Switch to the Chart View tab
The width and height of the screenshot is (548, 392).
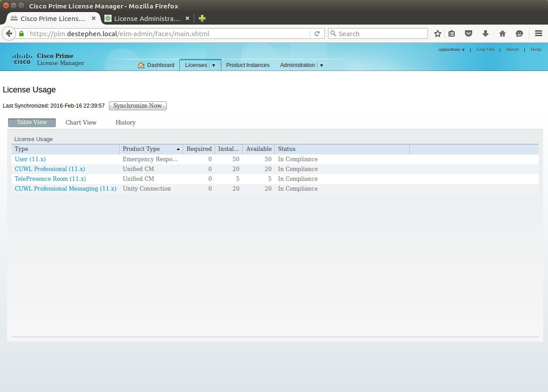[81, 122]
